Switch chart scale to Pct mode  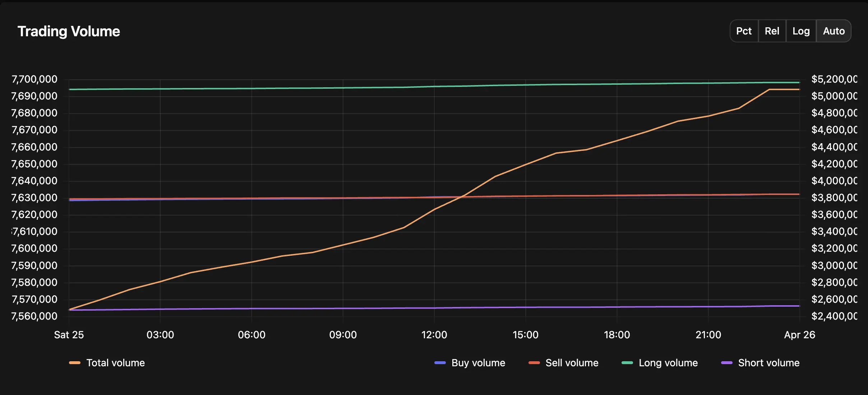click(x=744, y=31)
